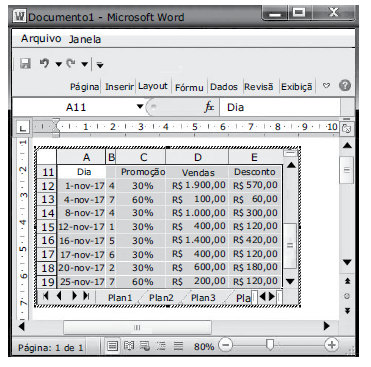This screenshot has width=371, height=367.
Task: Select the browse object circle icon
Action: pos(347,296)
